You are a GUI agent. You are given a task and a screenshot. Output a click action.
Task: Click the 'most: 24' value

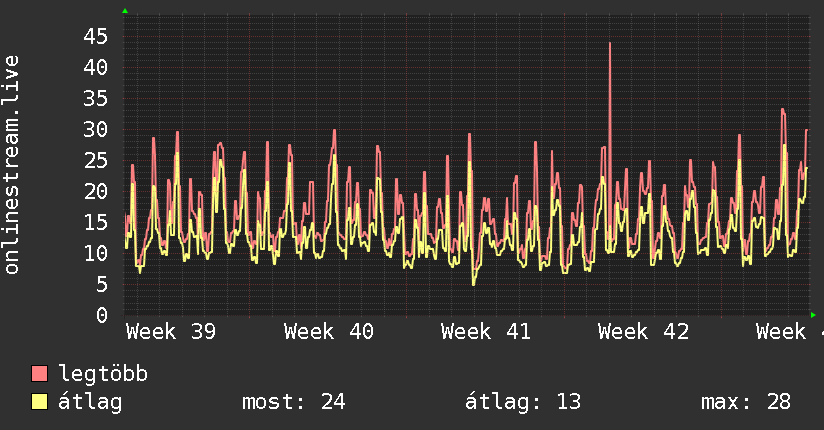(294, 402)
